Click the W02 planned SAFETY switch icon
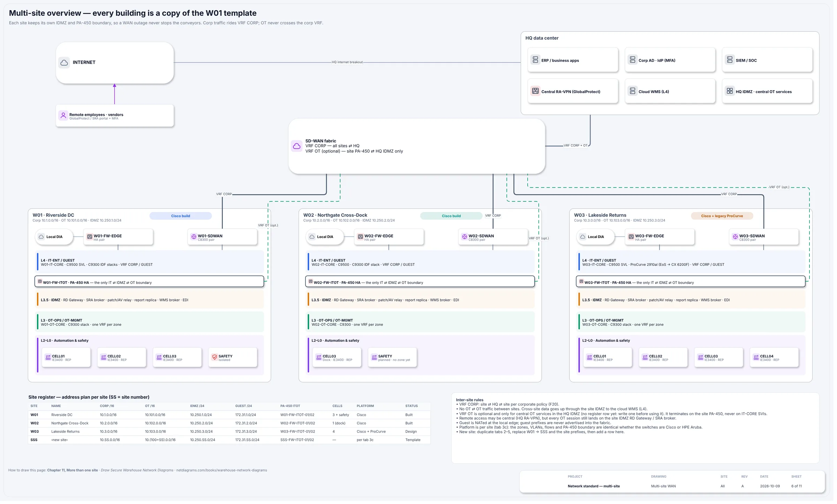Screen dimensions: 837x504 (x=376, y=359)
